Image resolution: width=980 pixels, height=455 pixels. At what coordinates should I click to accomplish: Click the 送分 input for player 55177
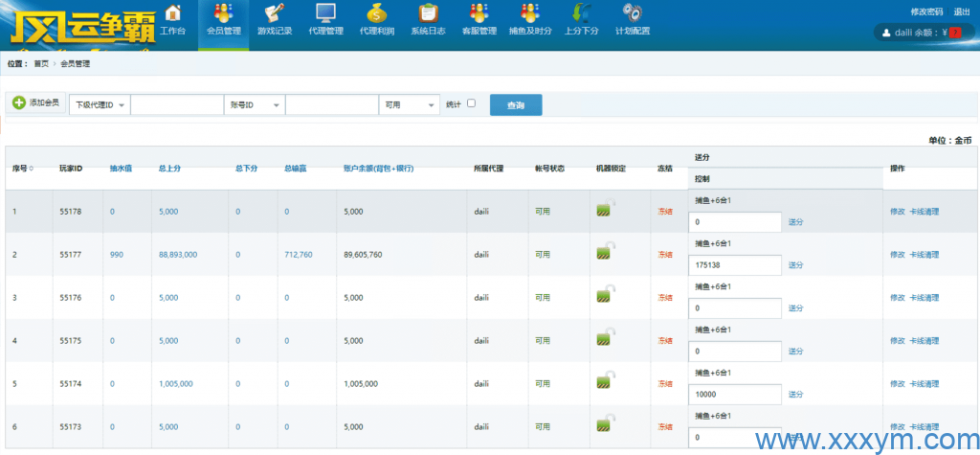pos(735,265)
